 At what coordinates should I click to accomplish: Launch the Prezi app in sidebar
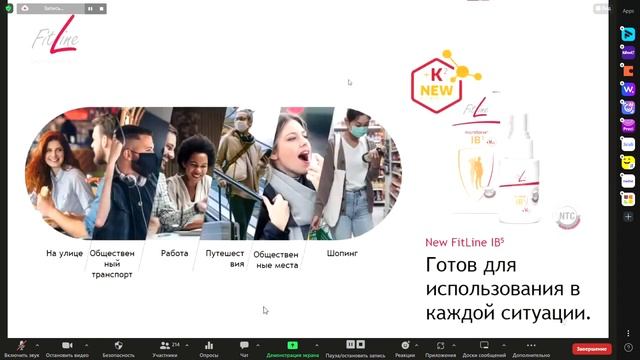628,126
